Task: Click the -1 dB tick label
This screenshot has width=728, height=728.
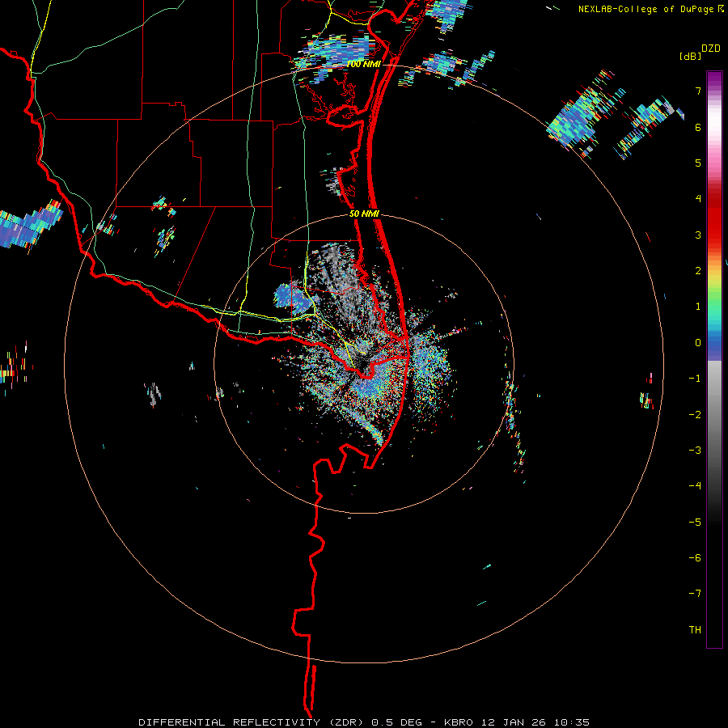Action: pyautogui.click(x=695, y=379)
